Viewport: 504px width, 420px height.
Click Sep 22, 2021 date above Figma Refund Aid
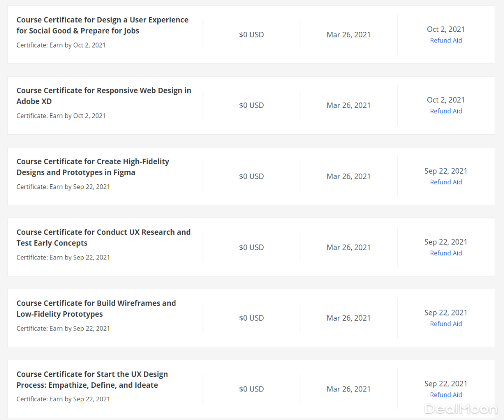pos(446,171)
